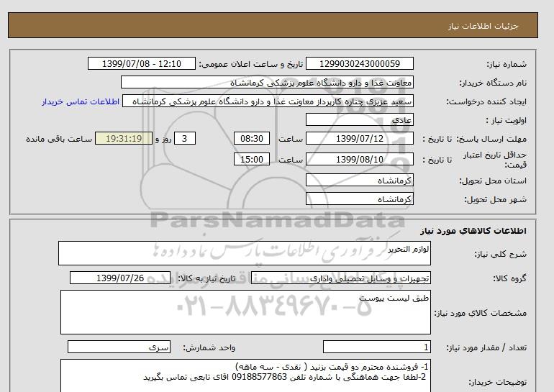Click the header title جزئیات اطلاعات نیاز

(x=483, y=26)
